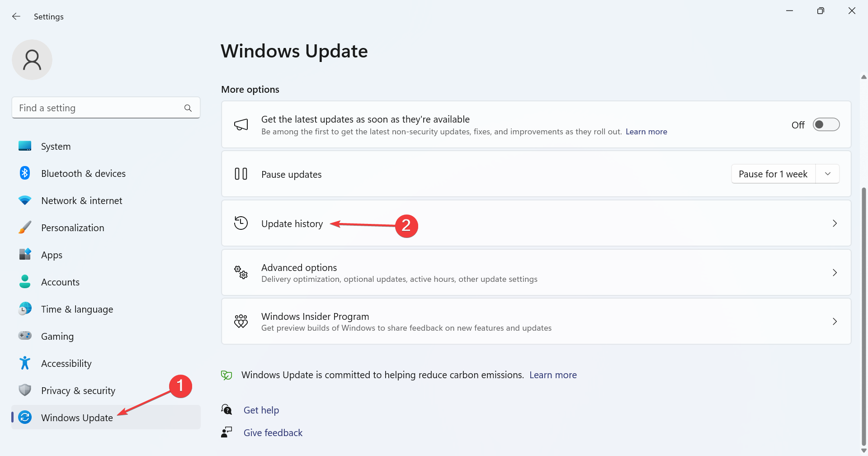Click the Windows Insider Program hearts icon
Viewport: 868px width, 456px height.
click(x=241, y=321)
